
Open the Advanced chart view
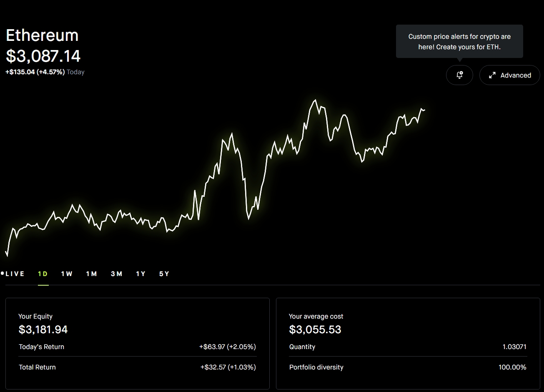tap(509, 75)
